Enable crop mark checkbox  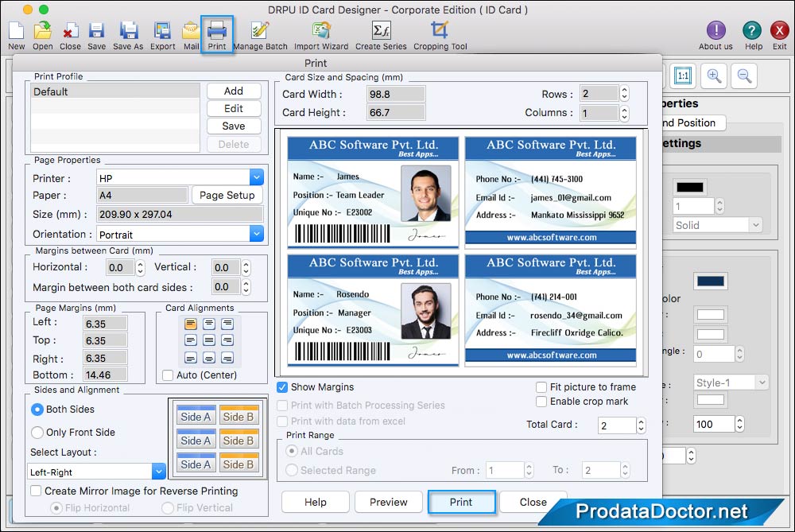click(x=541, y=401)
